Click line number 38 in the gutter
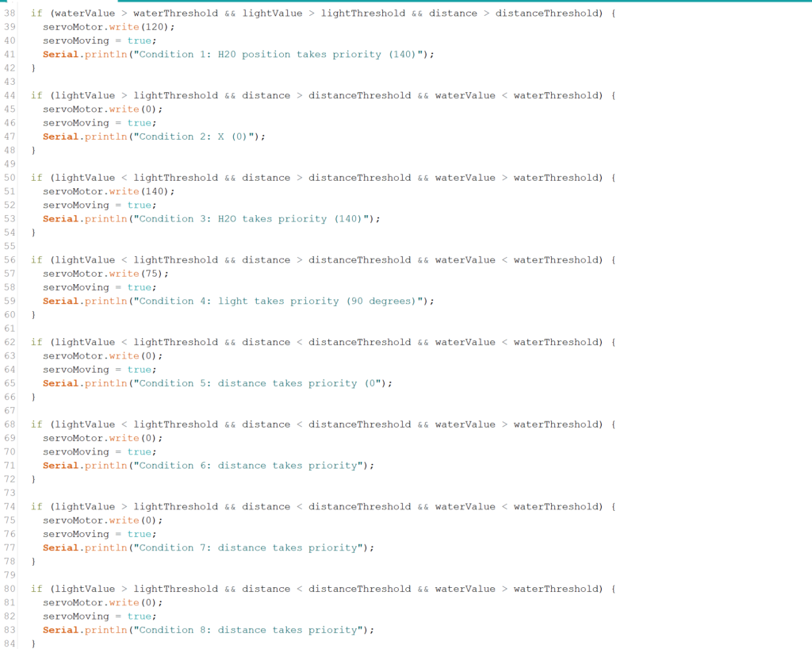Image resolution: width=812 pixels, height=649 pixels. coord(10,13)
